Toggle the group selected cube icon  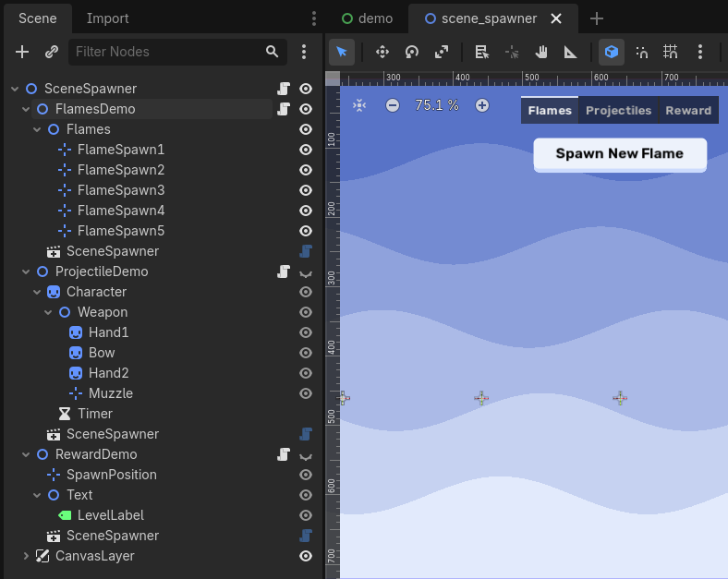pos(612,52)
